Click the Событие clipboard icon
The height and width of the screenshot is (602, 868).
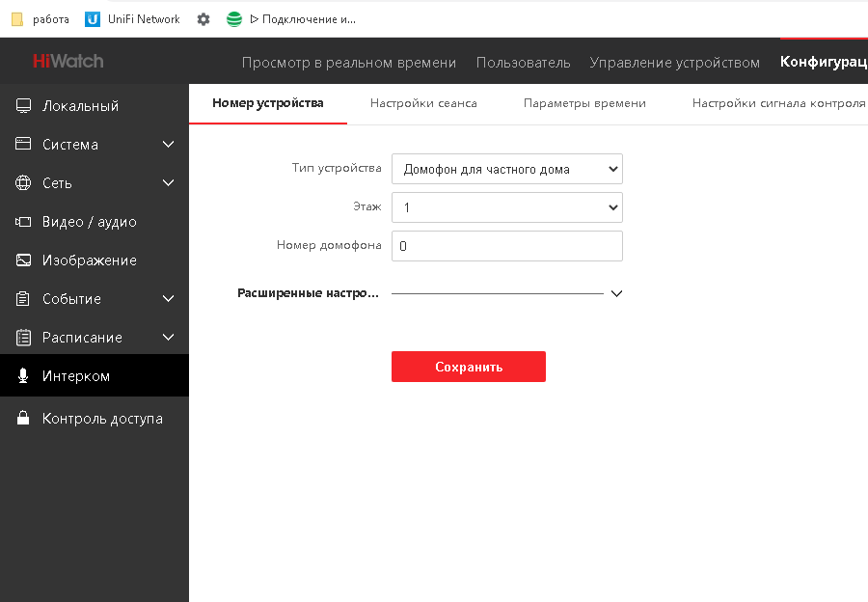click(x=23, y=298)
